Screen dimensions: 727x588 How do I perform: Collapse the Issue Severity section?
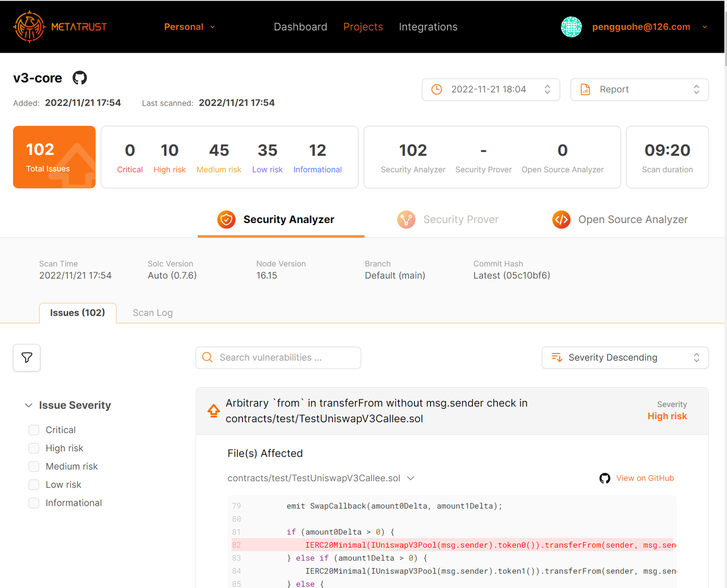[28, 405]
